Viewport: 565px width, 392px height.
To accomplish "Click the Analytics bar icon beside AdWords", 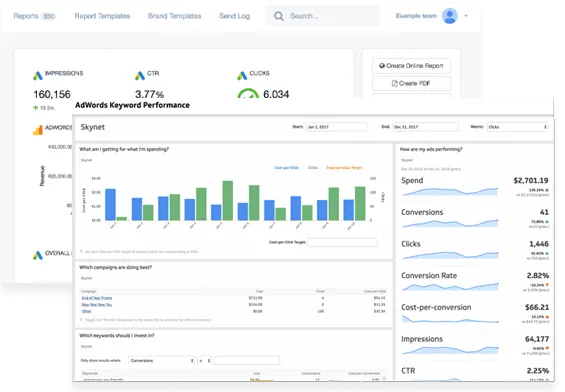I will [x=38, y=130].
